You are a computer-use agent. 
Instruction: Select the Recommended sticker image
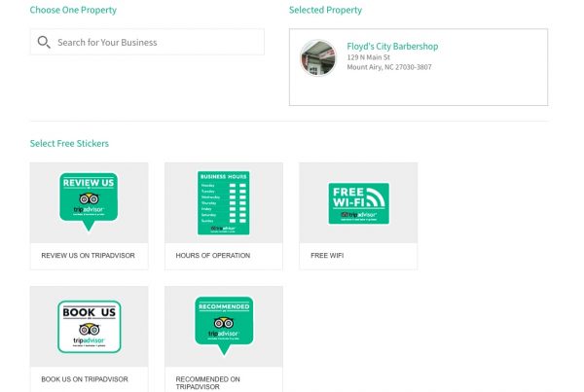click(x=224, y=325)
